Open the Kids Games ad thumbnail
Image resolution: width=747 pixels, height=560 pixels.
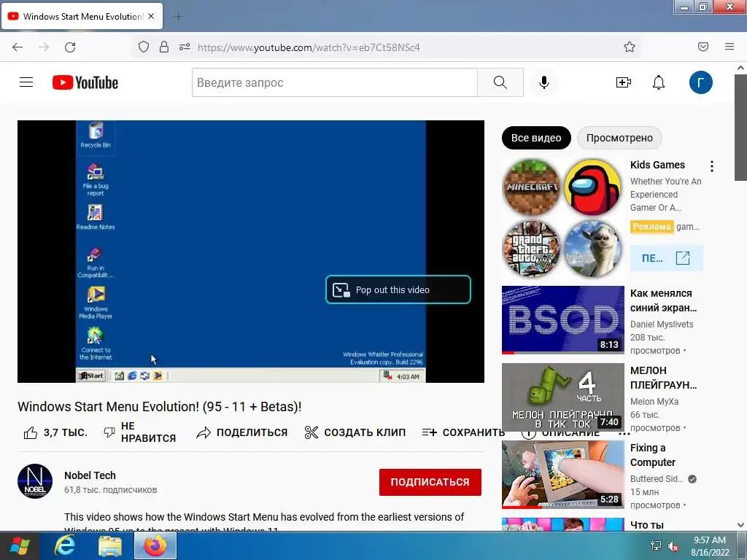562,217
